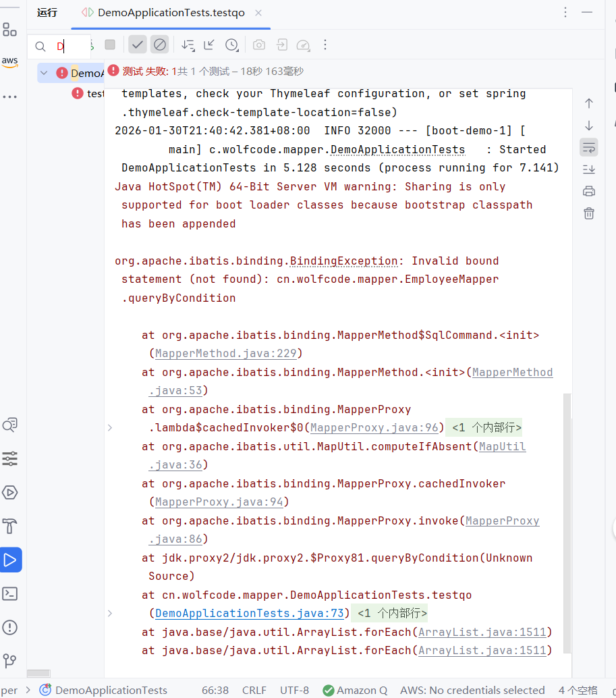616x698 pixels.
Task: Open the BindingException class link
Action: click(x=344, y=261)
